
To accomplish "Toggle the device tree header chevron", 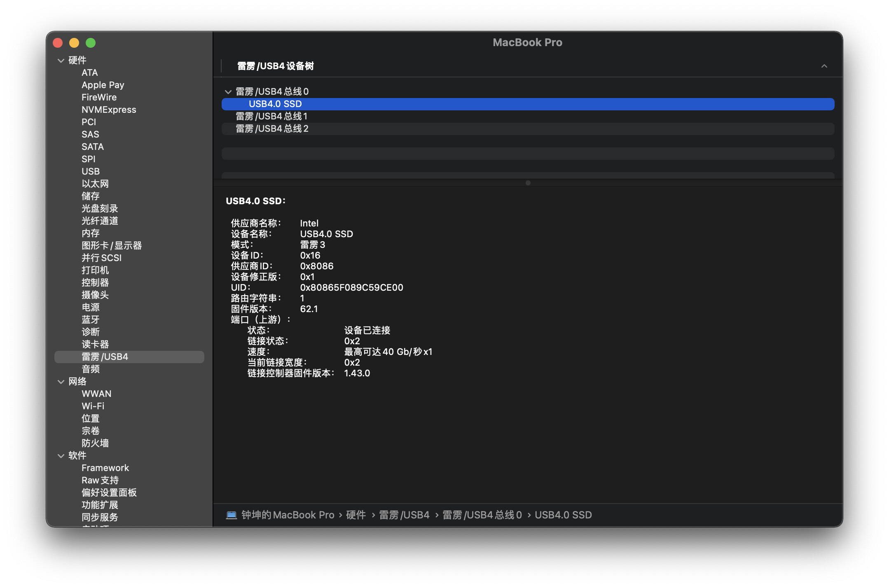I will coord(824,66).
